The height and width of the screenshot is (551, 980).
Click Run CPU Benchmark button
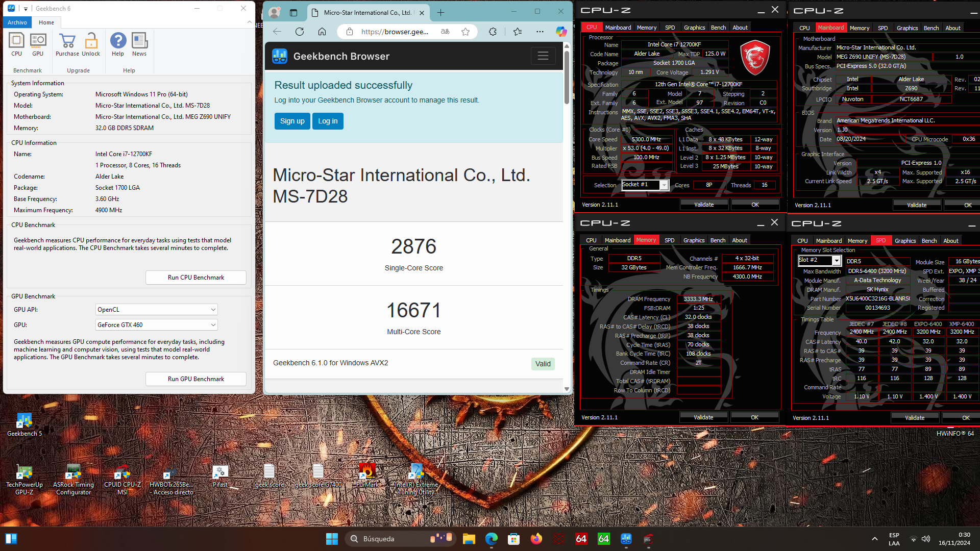(196, 278)
